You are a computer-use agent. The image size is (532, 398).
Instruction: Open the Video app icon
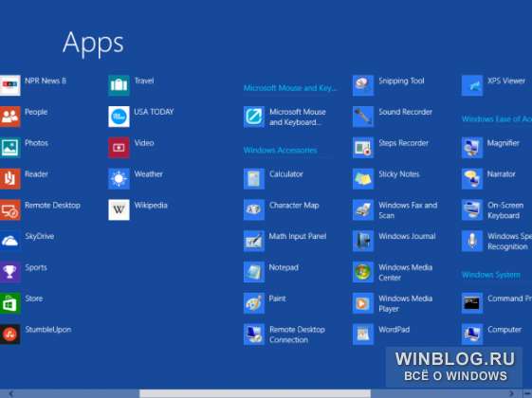pyautogui.click(x=119, y=148)
